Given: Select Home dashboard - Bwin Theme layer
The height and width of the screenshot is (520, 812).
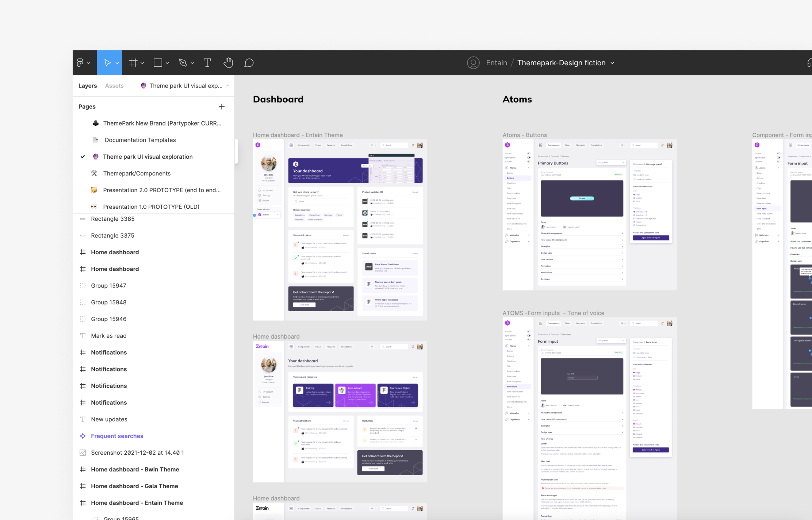Looking at the screenshot, I should point(135,469).
